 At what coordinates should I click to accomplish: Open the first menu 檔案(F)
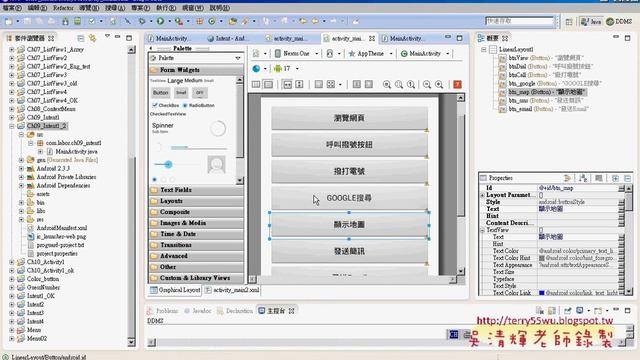12,8
